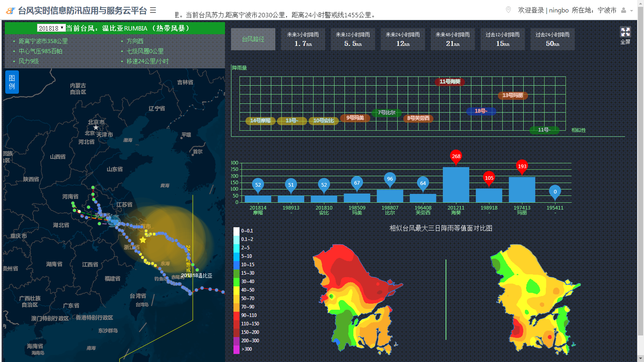
Task: Click the user avatar icon
Action: click(x=623, y=10)
